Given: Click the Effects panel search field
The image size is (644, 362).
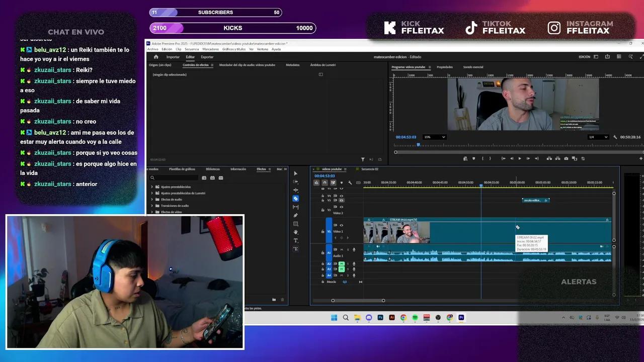Looking at the screenshot, I should point(174,177).
